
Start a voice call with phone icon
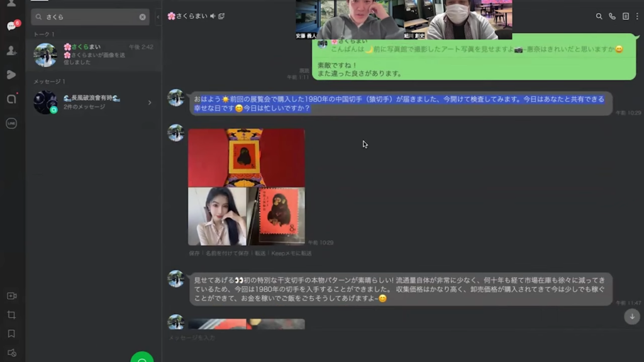click(612, 16)
